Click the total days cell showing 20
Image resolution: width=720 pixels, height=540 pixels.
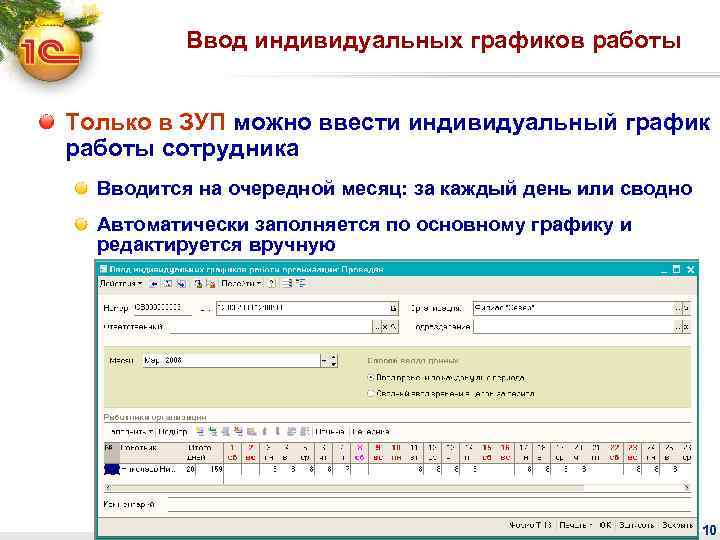[191, 469]
